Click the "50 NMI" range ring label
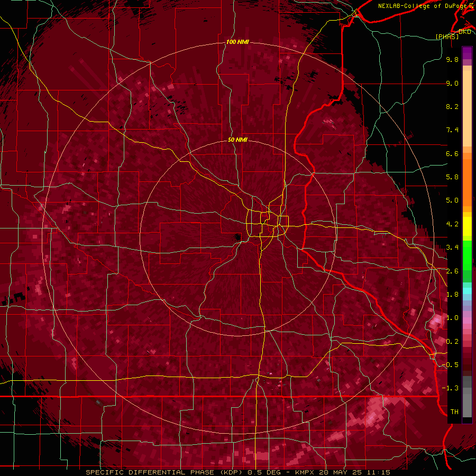 (237, 140)
